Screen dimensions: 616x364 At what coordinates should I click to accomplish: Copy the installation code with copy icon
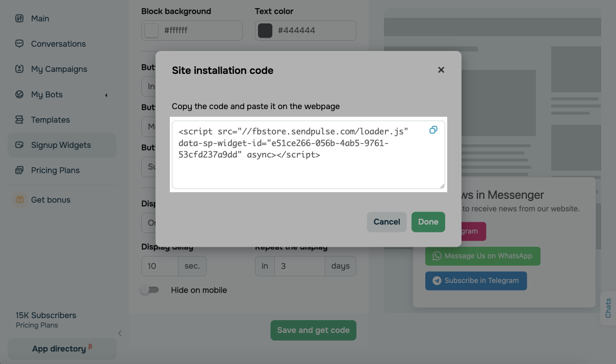[433, 130]
